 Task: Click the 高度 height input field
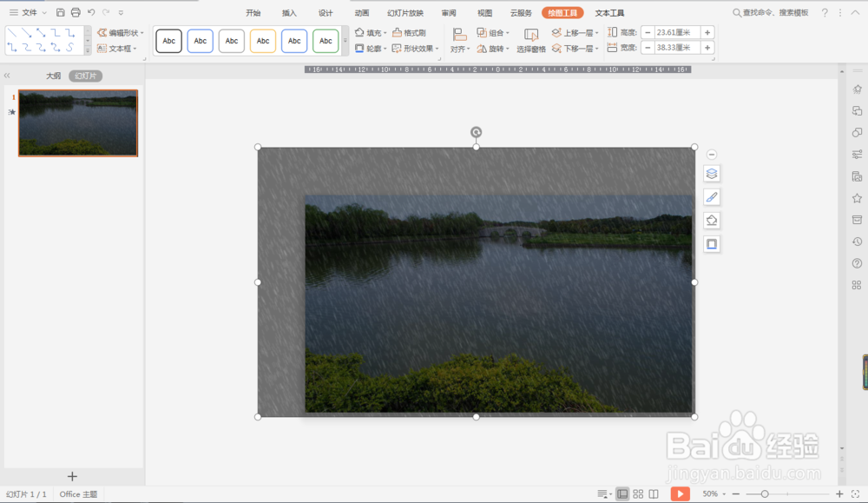click(x=678, y=33)
